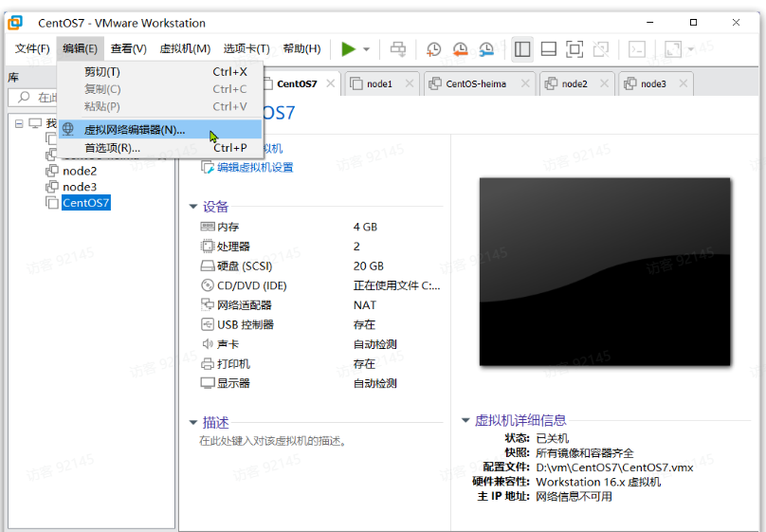Click the 编辑虚拟机设置 link
The width and height of the screenshot is (766, 532).
254,167
